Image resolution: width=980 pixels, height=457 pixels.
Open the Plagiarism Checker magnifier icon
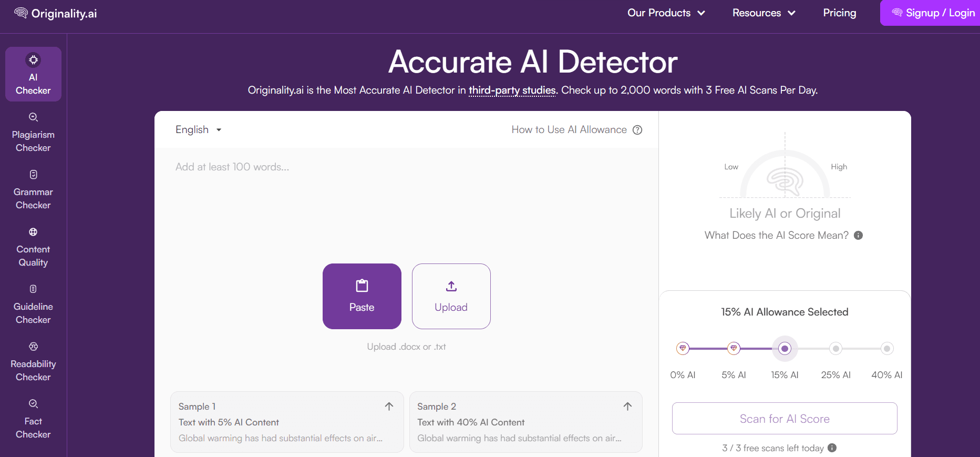coord(33,117)
